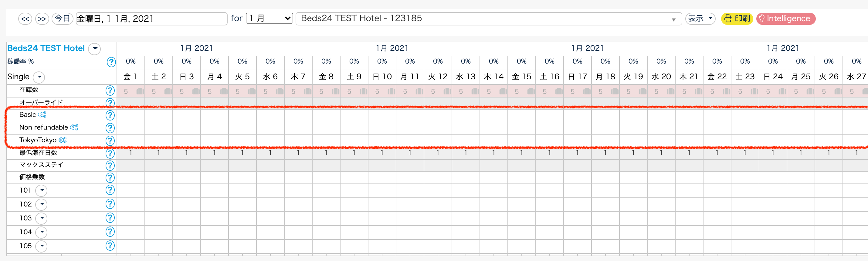Click suitcase icon in 金 1 inventory cell
Screen dimensions: 868x261
coord(140,91)
